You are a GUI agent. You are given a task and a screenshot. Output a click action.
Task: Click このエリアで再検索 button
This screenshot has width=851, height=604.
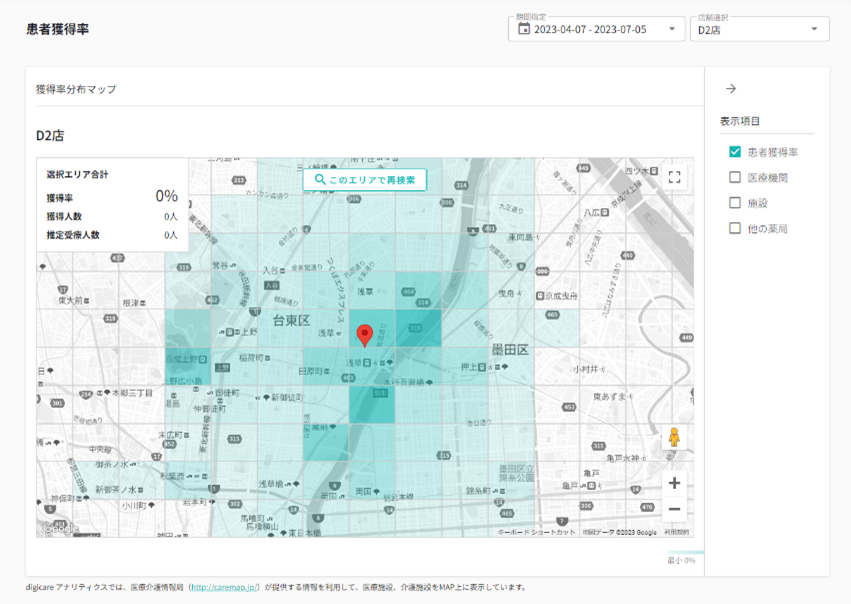coord(365,180)
